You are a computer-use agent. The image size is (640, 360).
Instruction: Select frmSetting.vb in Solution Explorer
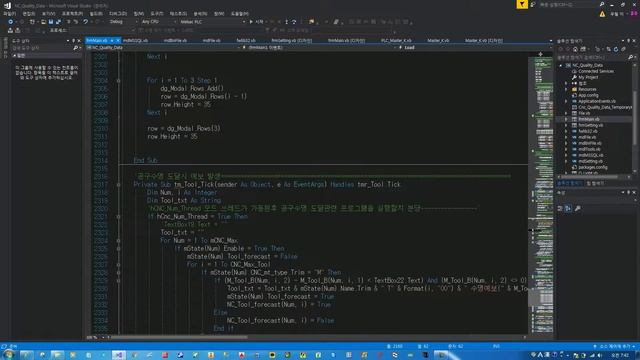[591, 125]
